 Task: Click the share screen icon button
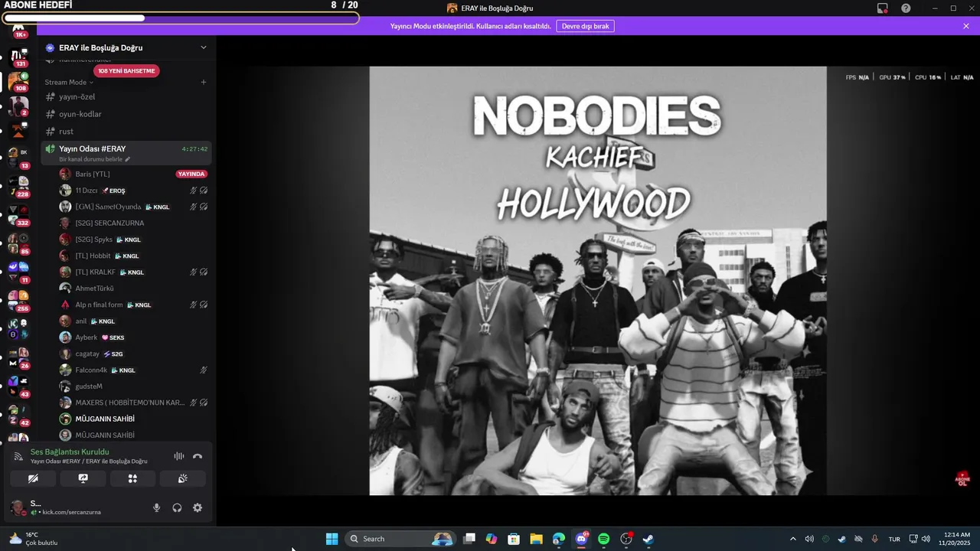pos(83,478)
